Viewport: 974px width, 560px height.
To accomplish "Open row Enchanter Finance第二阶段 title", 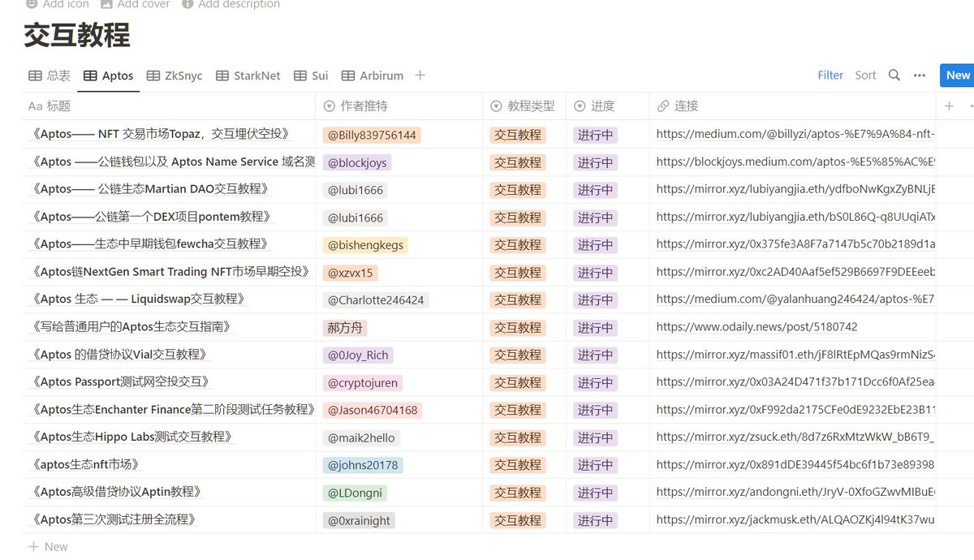I will coord(172,409).
